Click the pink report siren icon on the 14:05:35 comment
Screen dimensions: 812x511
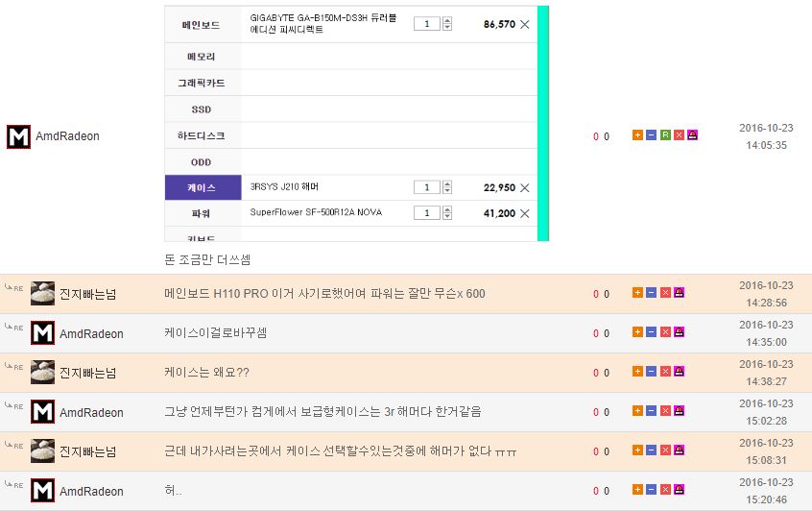click(692, 135)
